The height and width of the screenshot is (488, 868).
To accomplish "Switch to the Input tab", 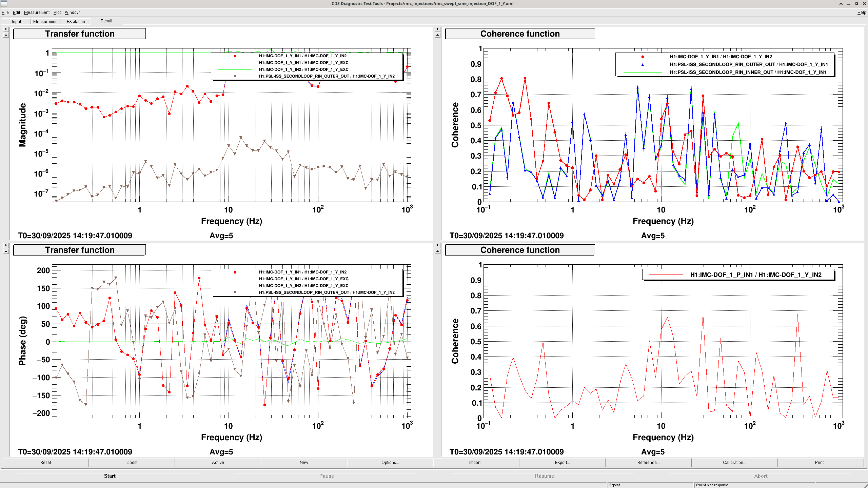I will click(x=16, y=21).
